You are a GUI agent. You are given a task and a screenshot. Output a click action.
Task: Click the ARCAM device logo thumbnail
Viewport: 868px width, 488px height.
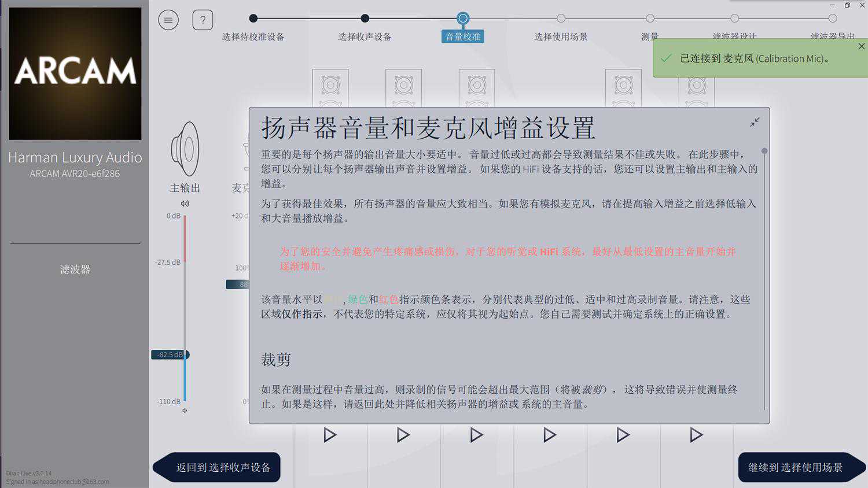pyautogui.click(x=75, y=73)
